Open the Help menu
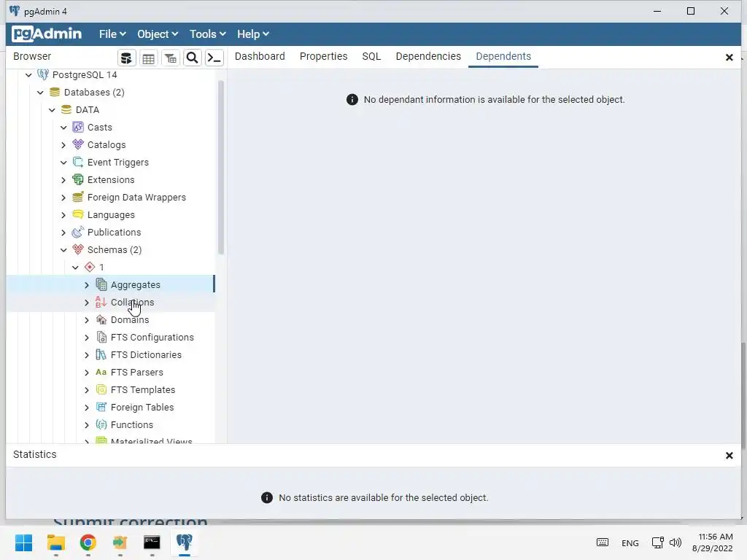This screenshot has height=560, width=747. click(x=253, y=34)
